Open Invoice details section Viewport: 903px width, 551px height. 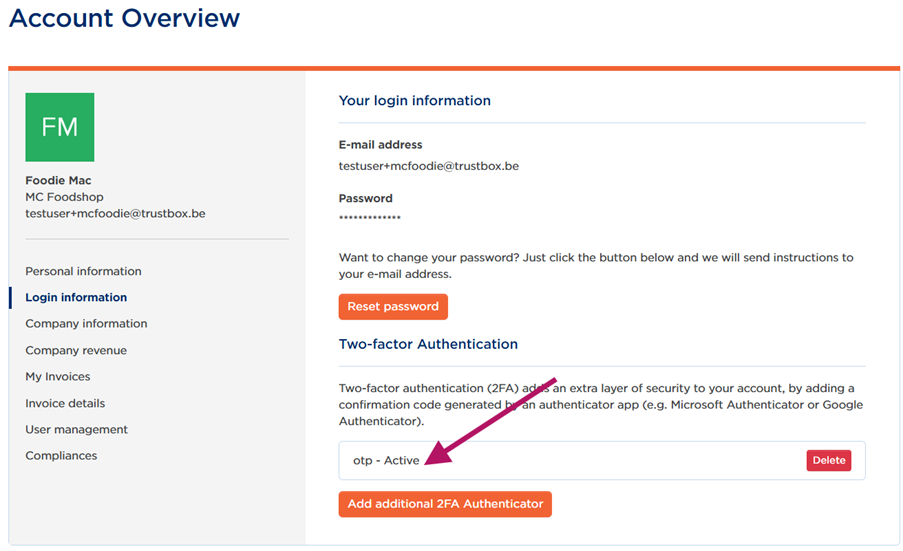65,403
